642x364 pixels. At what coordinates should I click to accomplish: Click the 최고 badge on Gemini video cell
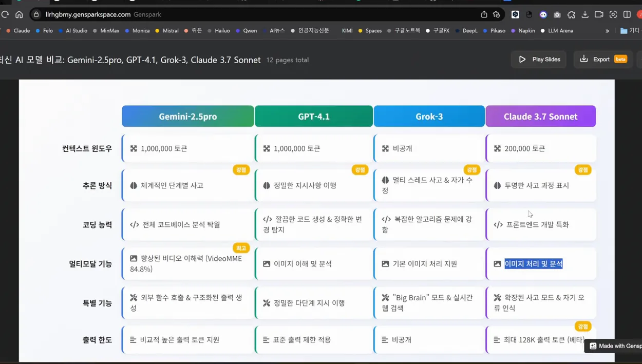[241, 248]
